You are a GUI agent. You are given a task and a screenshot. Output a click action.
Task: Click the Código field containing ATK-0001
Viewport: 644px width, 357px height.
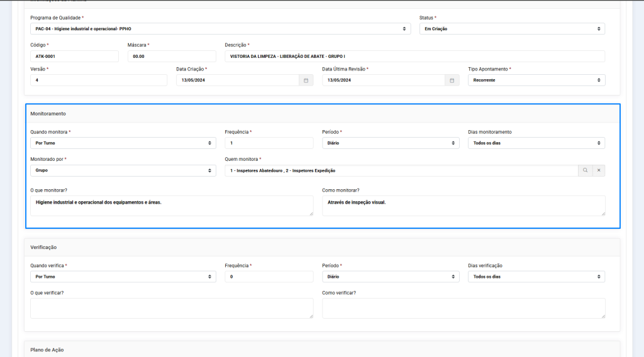point(74,57)
